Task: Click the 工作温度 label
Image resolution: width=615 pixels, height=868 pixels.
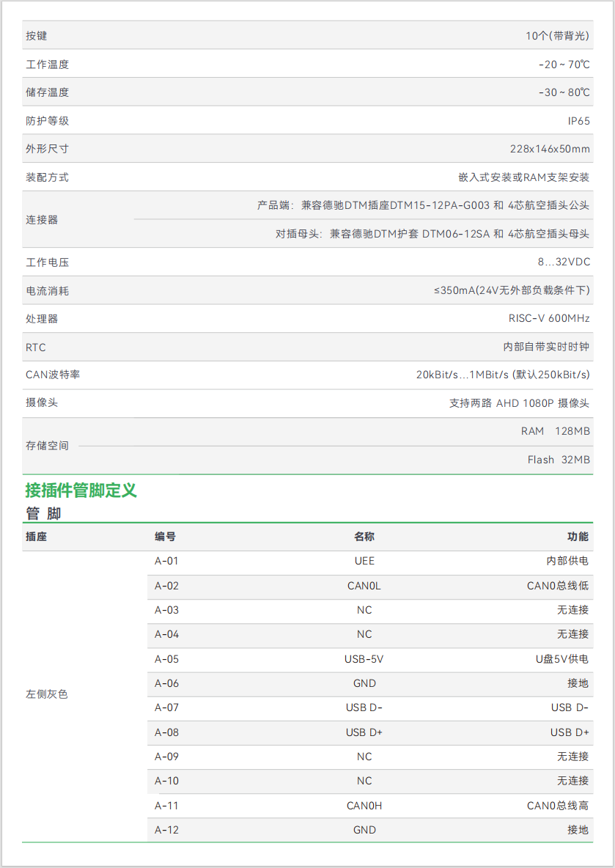Action: [x=47, y=65]
